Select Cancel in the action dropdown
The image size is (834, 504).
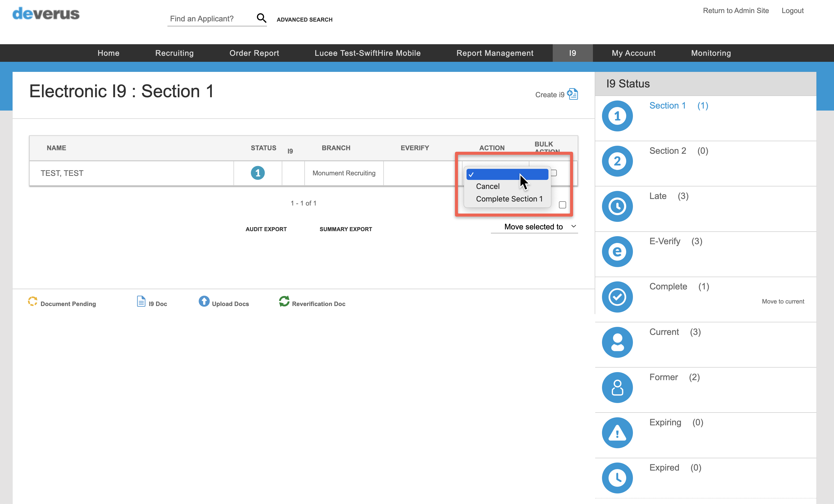point(487,186)
